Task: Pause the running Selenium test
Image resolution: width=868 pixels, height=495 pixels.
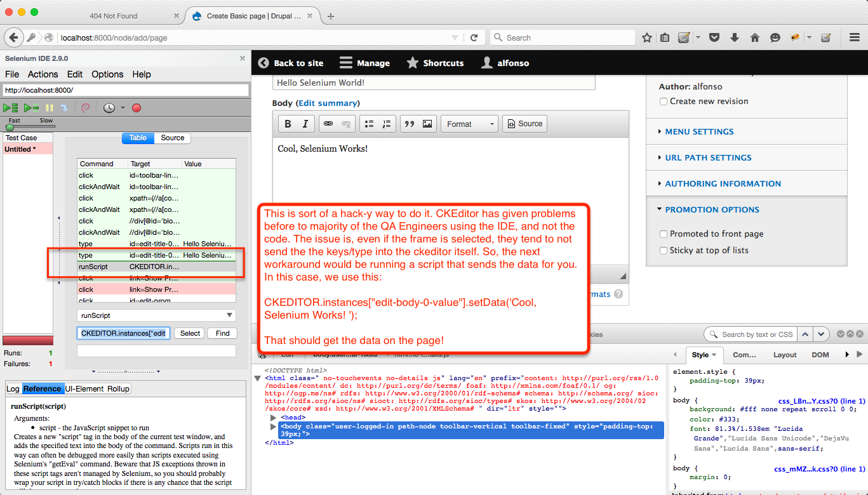Action: [x=50, y=109]
